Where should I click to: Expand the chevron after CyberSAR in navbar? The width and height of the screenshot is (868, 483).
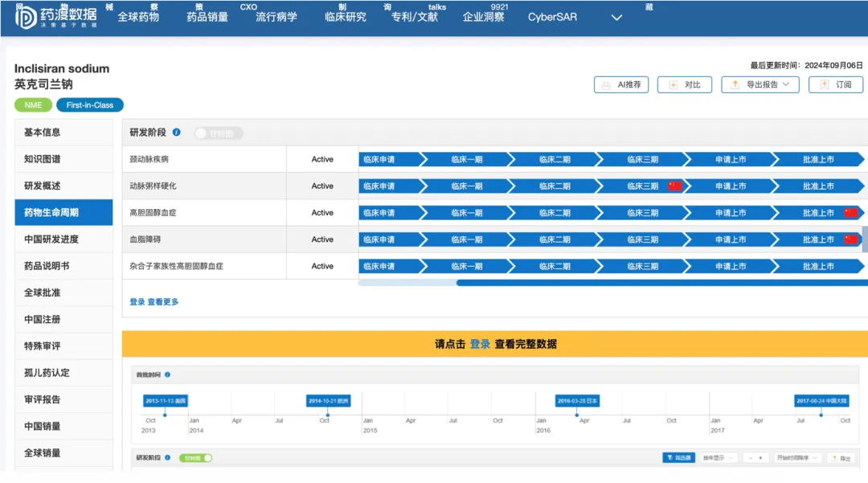pos(616,18)
